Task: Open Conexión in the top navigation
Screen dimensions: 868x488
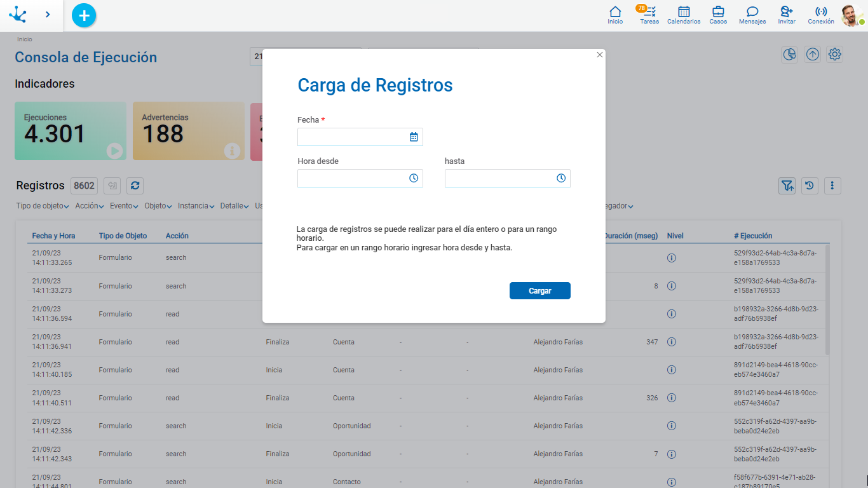Action: pyautogui.click(x=820, y=14)
